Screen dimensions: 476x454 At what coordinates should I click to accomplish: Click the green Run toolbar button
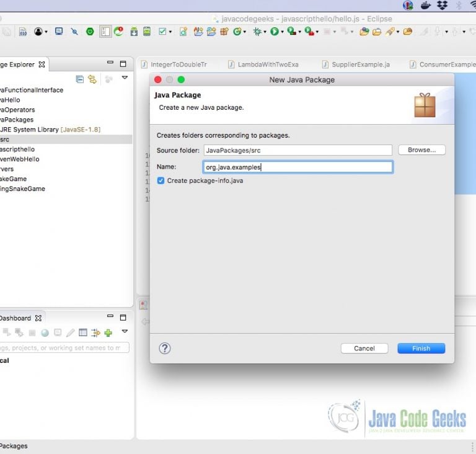click(x=275, y=32)
